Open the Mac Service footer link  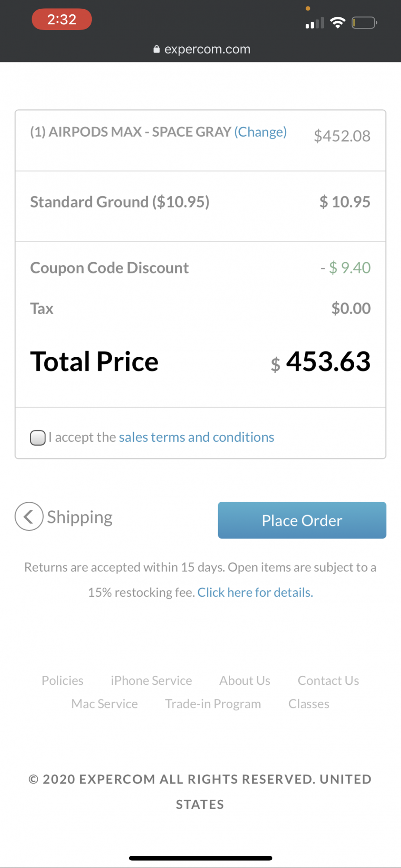[x=104, y=704]
